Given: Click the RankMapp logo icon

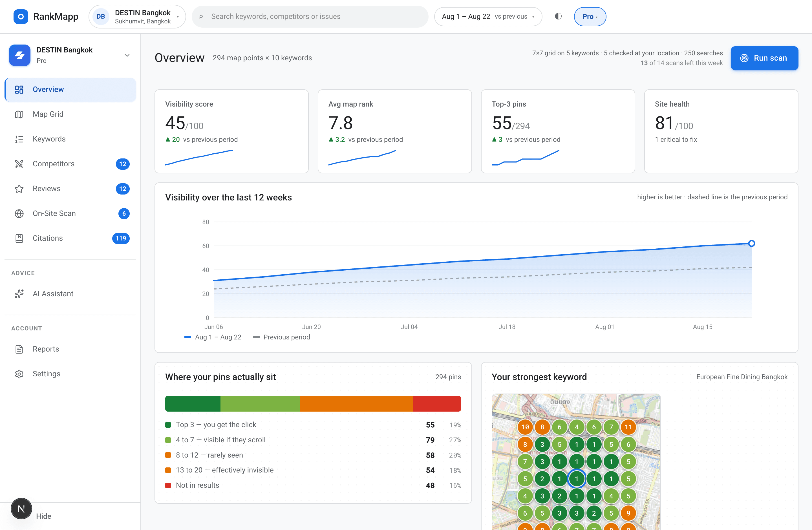Looking at the screenshot, I should click(x=21, y=16).
